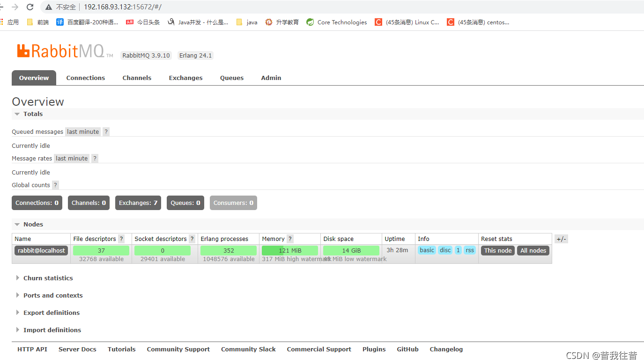
Task: Click the +/- column toggle button
Action: [x=561, y=239]
